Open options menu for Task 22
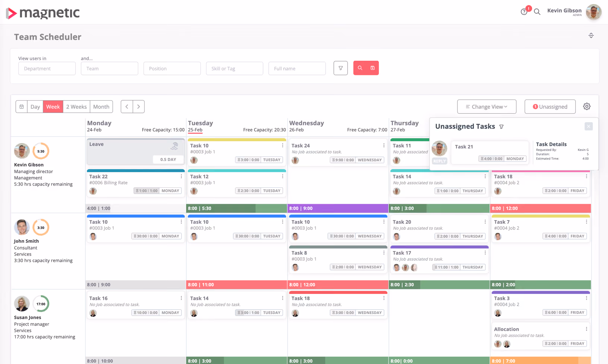Image resolution: width=608 pixels, height=364 pixels. point(181,177)
